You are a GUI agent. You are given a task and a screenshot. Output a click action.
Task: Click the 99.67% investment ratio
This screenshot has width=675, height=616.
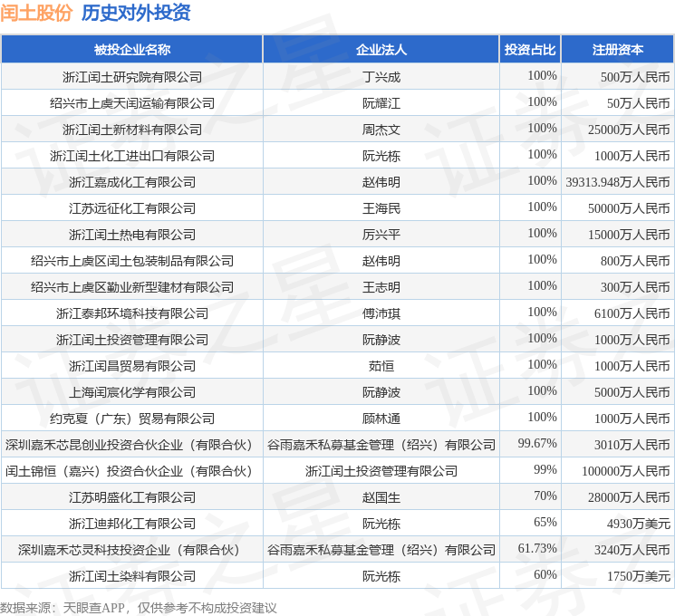537,443
